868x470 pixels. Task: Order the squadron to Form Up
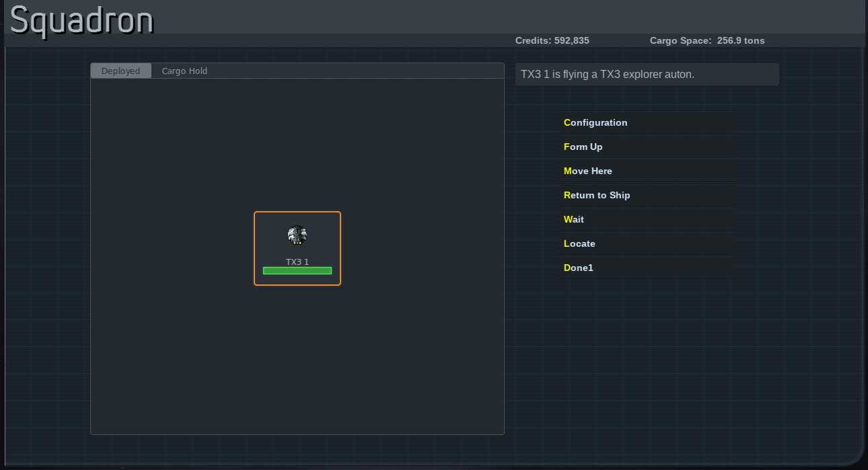pyautogui.click(x=649, y=147)
